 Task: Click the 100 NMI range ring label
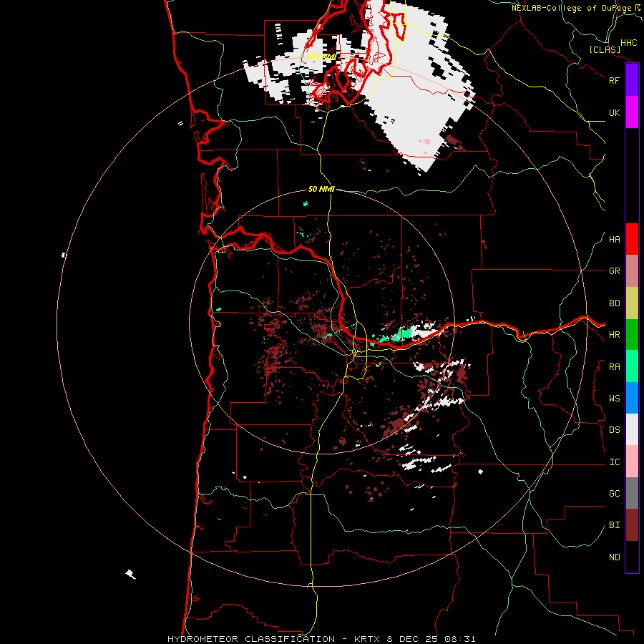321,57
